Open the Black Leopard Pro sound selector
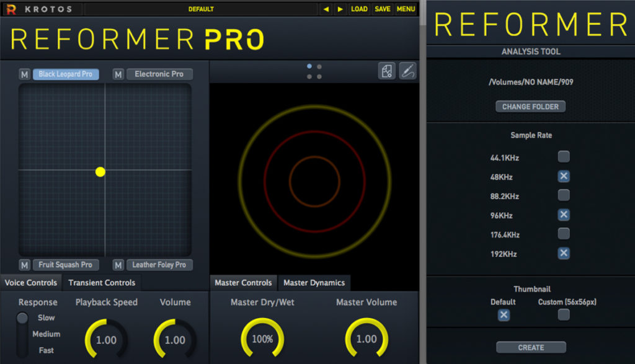This screenshot has height=364, width=635. point(66,74)
